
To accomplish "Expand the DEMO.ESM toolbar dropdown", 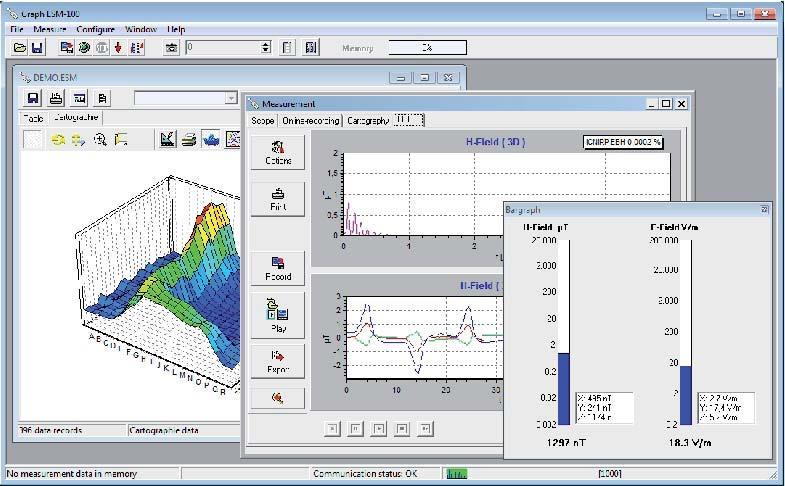I will coord(231,98).
